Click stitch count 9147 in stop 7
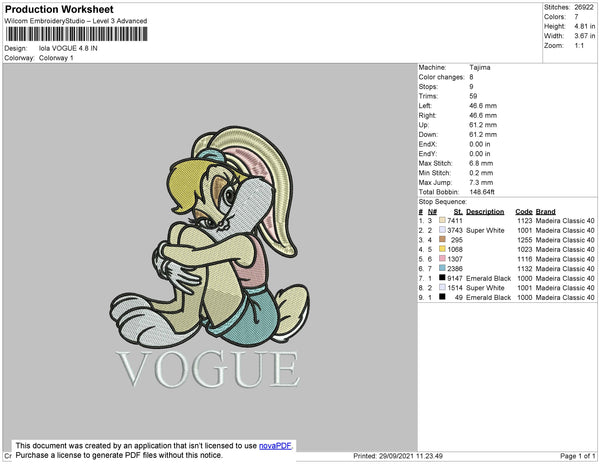Image resolution: width=600 pixels, height=464 pixels. pos(455,278)
